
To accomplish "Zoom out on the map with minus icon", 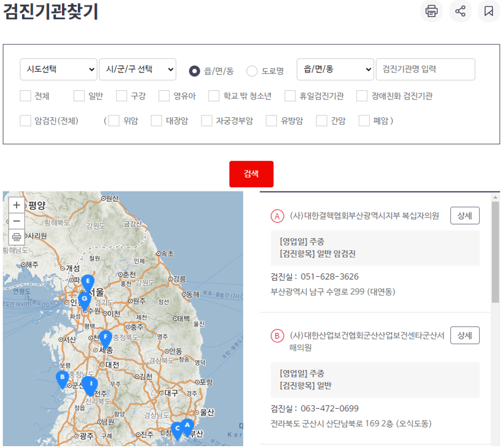I will (16, 221).
